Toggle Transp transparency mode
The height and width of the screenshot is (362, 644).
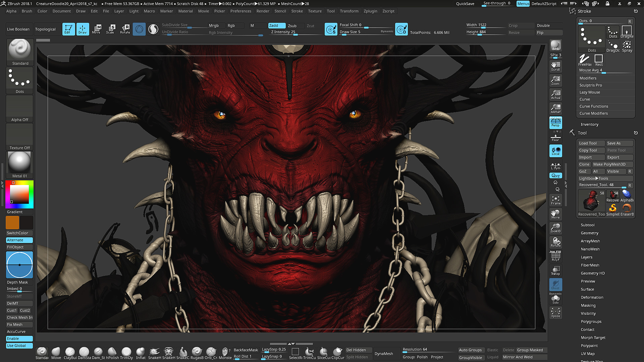(555, 270)
